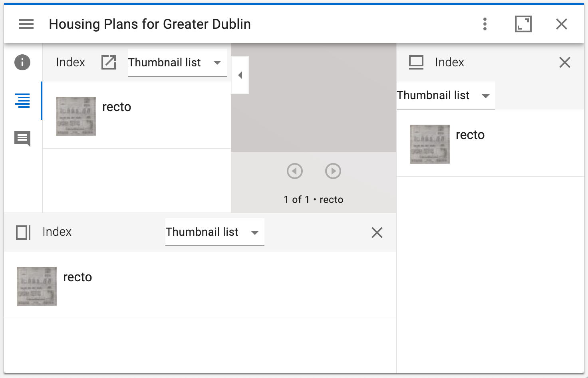Open the bottom panel's Thumbnail list dropdown
Image resolution: width=588 pixels, height=378 pixels.
214,232
